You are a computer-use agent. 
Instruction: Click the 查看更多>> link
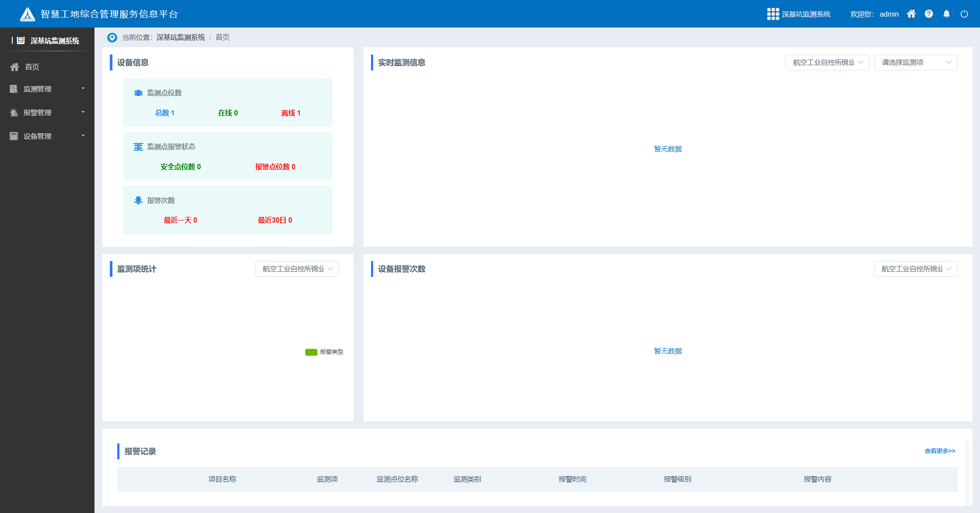pyautogui.click(x=940, y=451)
